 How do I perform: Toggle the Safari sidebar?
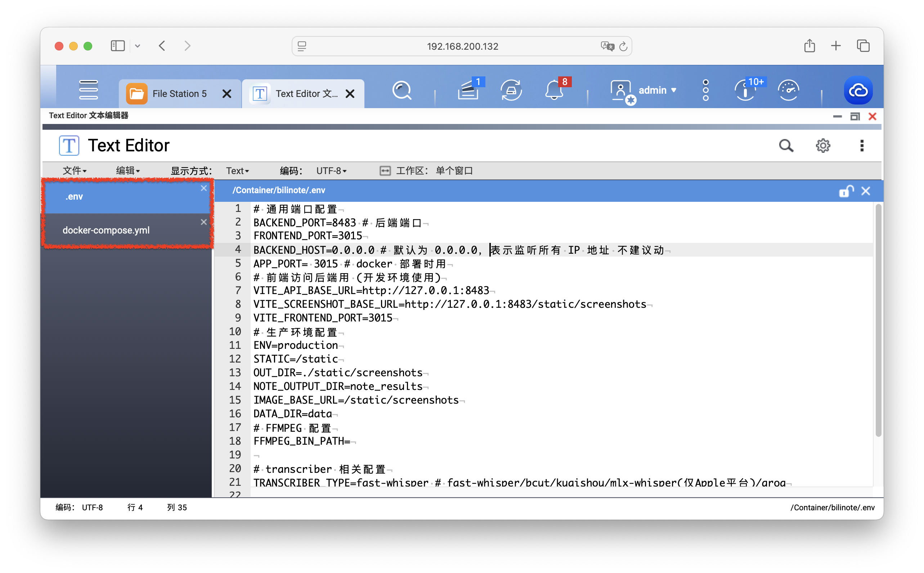[x=117, y=45]
